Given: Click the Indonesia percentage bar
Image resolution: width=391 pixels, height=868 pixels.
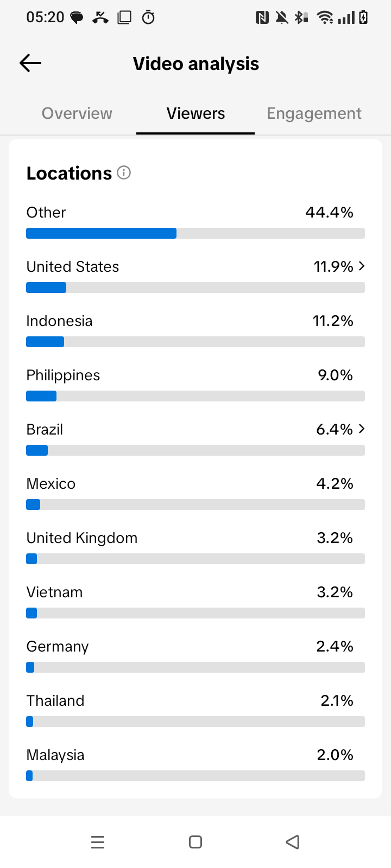Looking at the screenshot, I should [x=195, y=342].
